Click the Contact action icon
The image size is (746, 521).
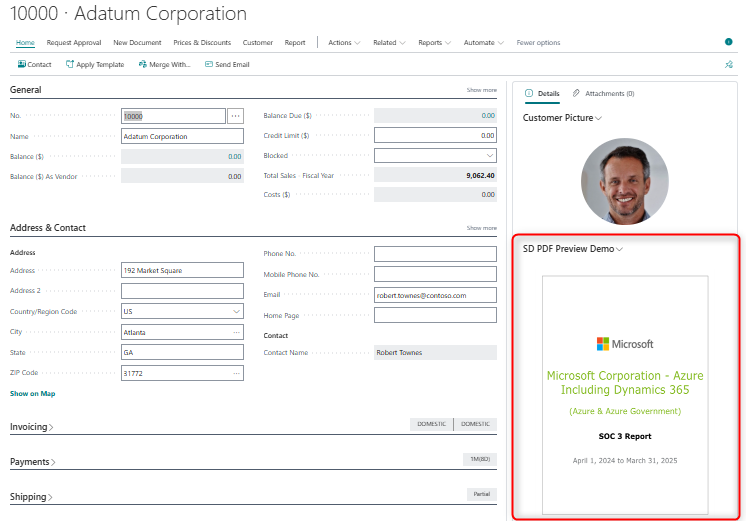23,64
